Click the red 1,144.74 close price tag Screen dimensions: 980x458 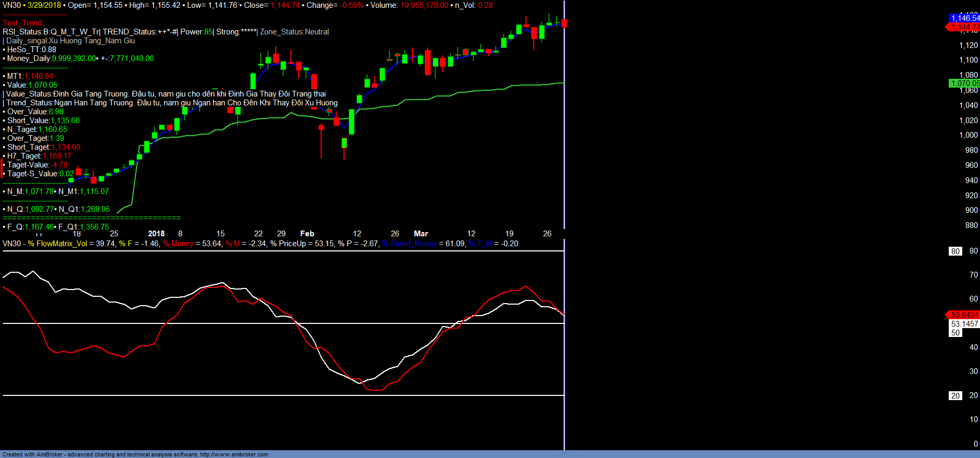[x=964, y=27]
